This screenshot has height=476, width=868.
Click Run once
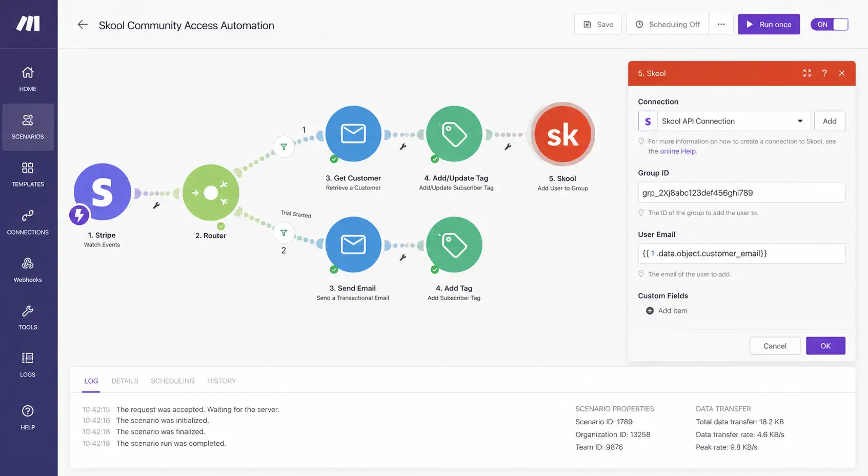[x=769, y=24]
